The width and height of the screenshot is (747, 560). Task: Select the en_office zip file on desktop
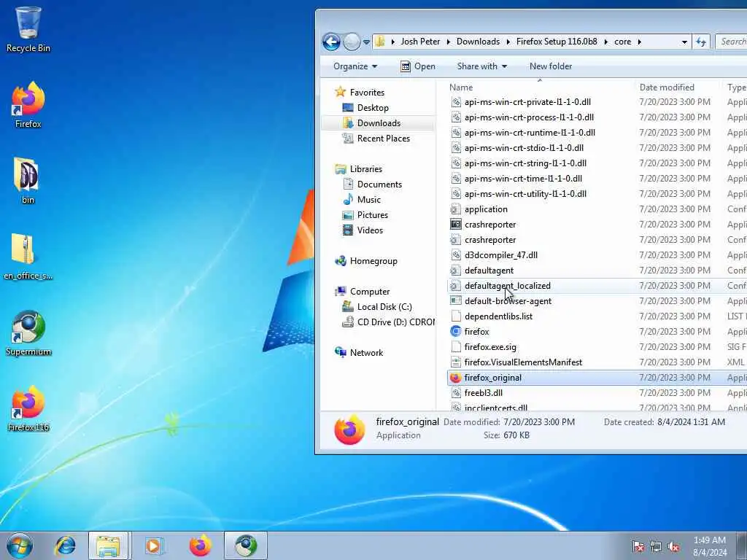tap(28, 256)
